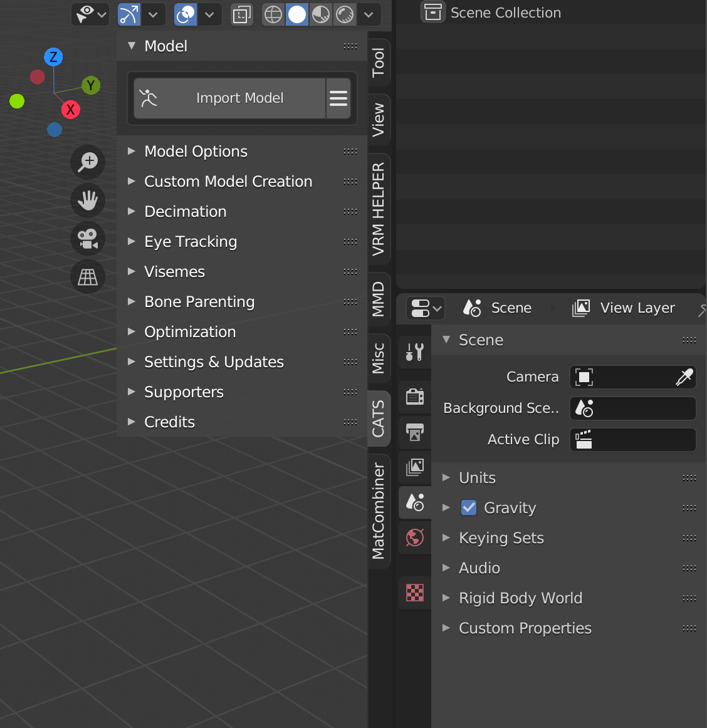707x728 pixels.
Task: Switch to Rendered viewport shading
Action: [x=345, y=14]
